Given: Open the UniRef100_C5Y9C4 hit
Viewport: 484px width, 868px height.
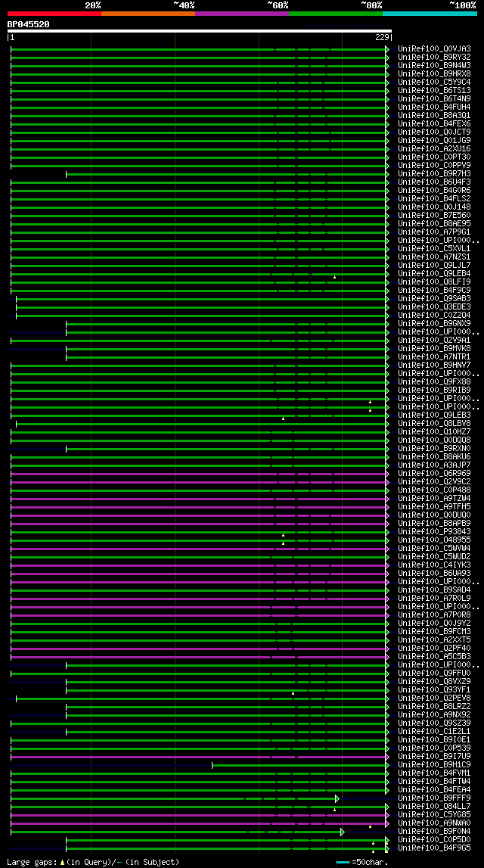Looking at the screenshot, I should click(434, 82).
